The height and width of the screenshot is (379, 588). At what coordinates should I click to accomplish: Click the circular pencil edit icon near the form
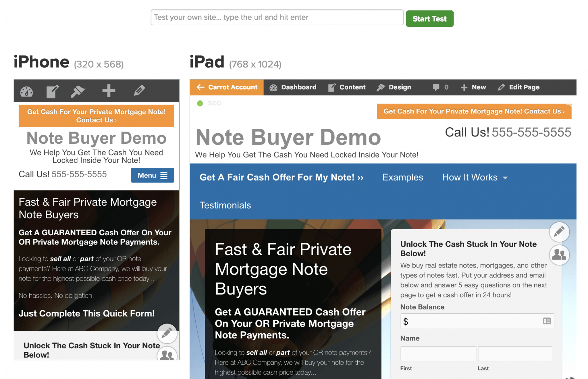(559, 232)
